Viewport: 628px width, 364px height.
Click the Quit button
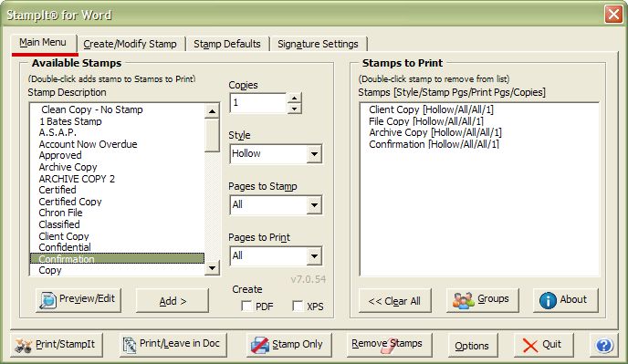(543, 344)
